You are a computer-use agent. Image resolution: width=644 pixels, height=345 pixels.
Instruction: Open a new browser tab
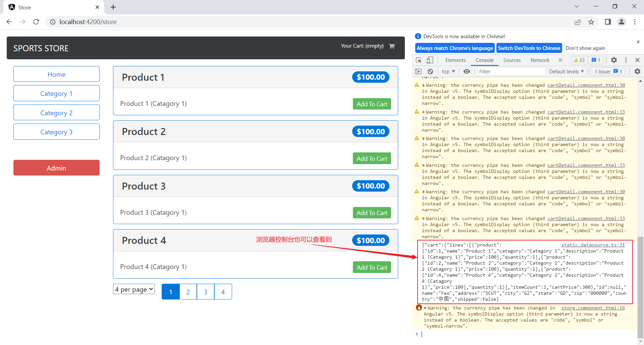click(113, 7)
